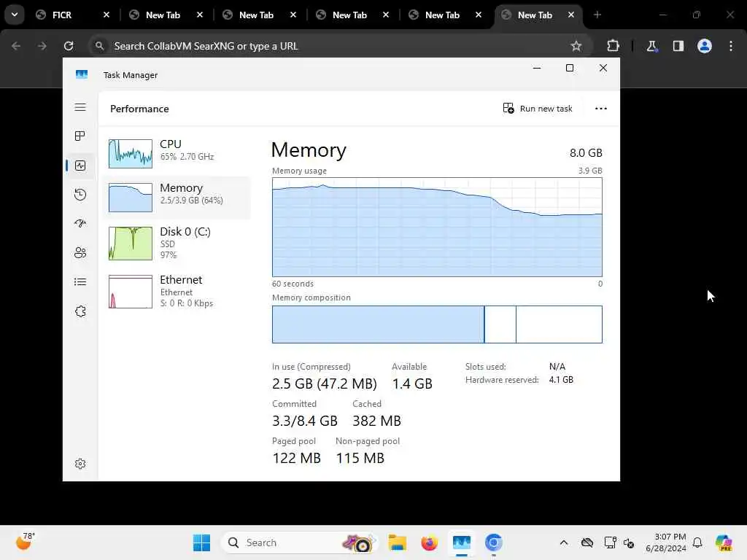747x560 pixels.
Task: Open the three-dot more options menu
Action: (600, 109)
